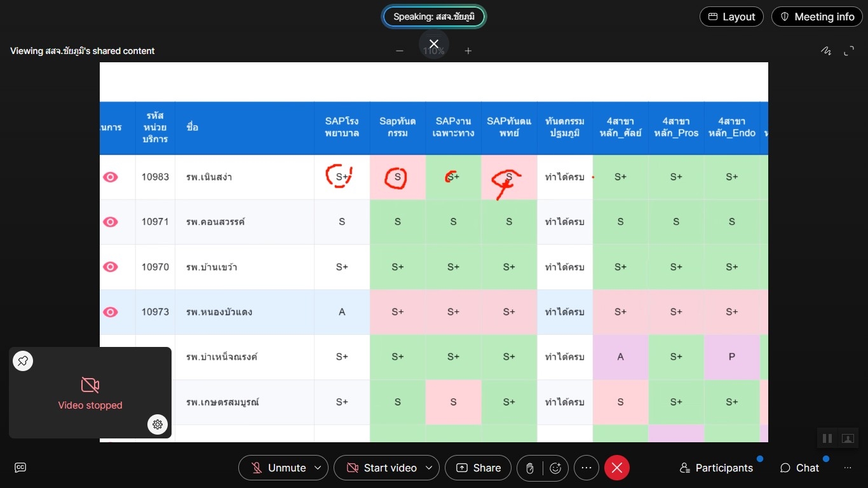Image resolution: width=868 pixels, height=488 pixels.
Task: Zoom out shared content with minus
Action: coord(400,51)
